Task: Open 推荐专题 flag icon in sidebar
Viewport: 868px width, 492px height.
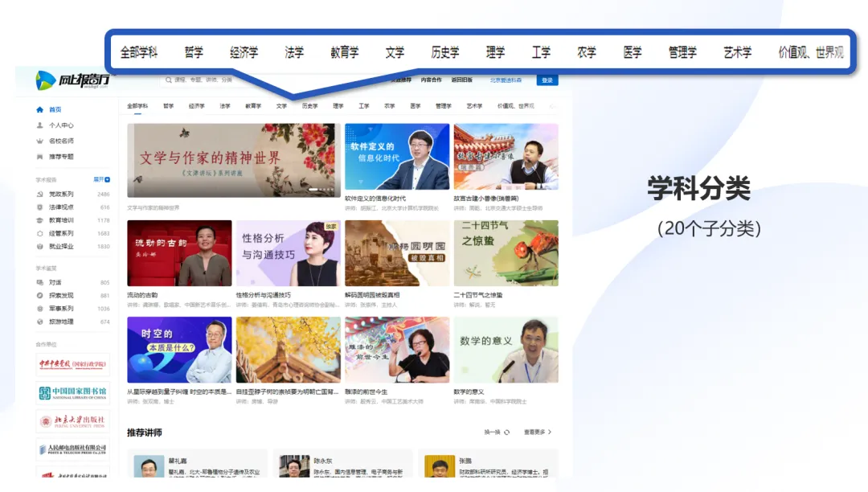Action: [40, 156]
